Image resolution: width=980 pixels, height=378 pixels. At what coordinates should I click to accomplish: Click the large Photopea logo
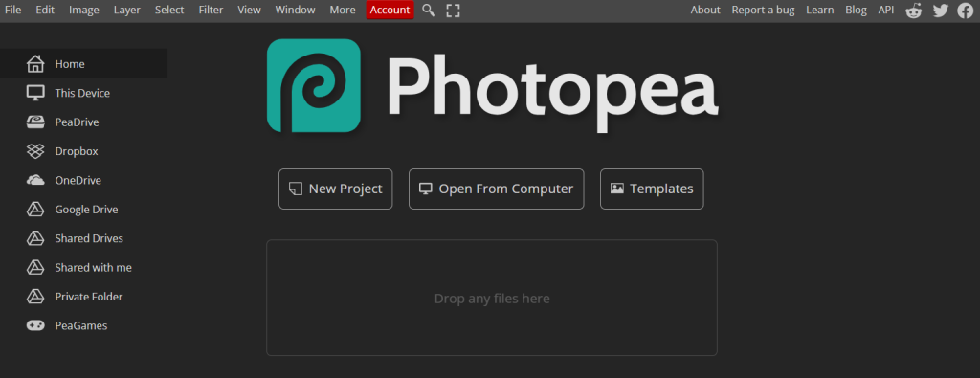[x=314, y=85]
